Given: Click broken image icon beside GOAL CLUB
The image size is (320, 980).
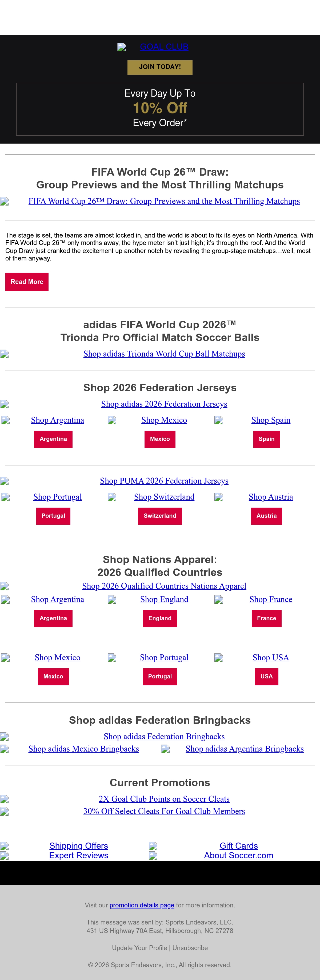Looking at the screenshot, I should tap(122, 47).
